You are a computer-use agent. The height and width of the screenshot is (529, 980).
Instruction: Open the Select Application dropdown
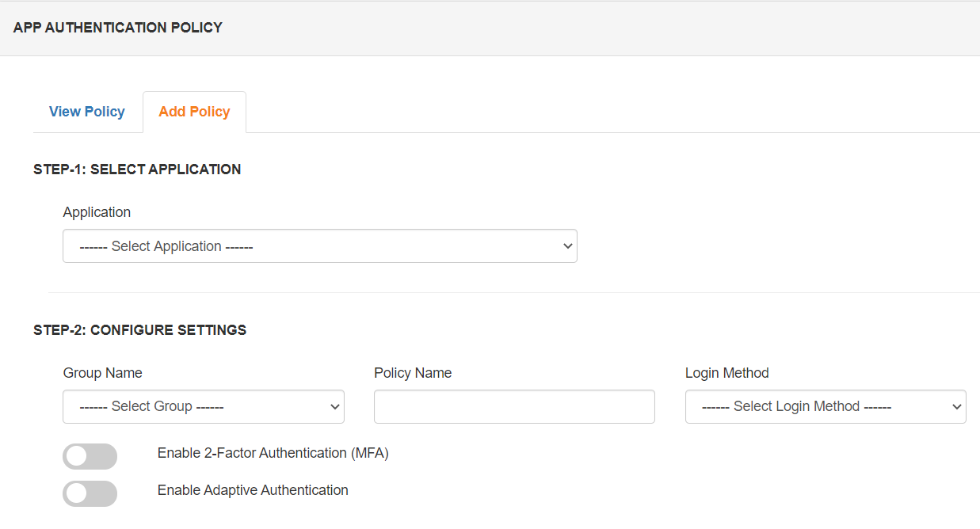[x=319, y=245]
